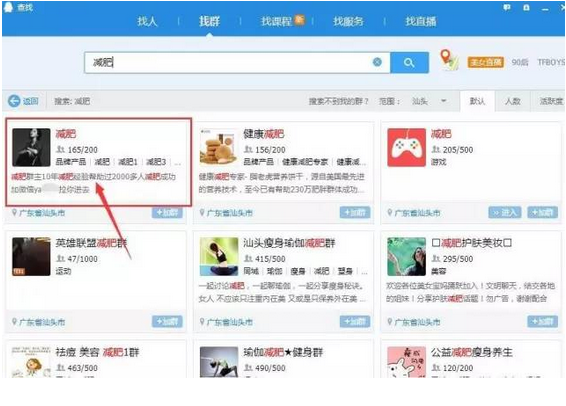Join the 健康减肥 group
566x406 pixels.
pos(355,213)
